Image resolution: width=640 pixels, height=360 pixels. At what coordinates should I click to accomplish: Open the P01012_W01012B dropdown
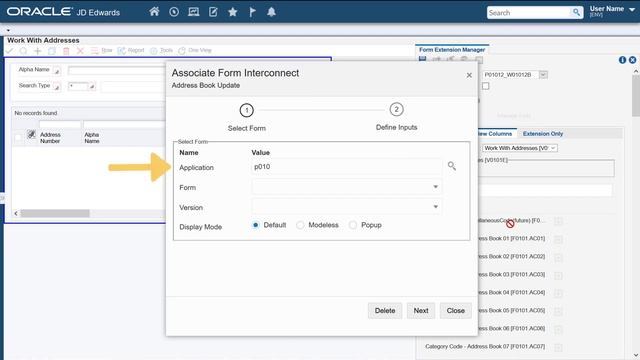(x=543, y=75)
